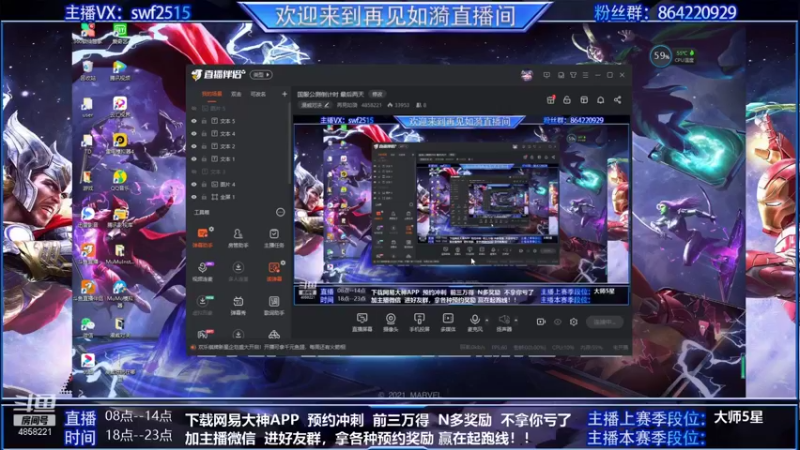Open the hamburger menu in the title bar

pyautogui.click(x=585, y=75)
